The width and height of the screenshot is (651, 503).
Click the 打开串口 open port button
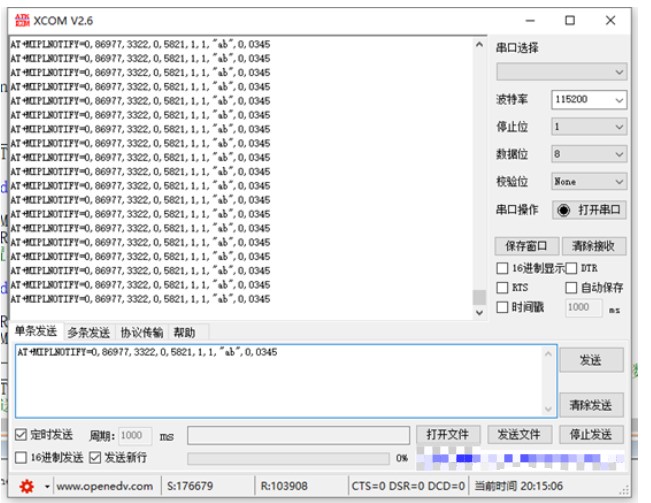pyautogui.click(x=589, y=210)
